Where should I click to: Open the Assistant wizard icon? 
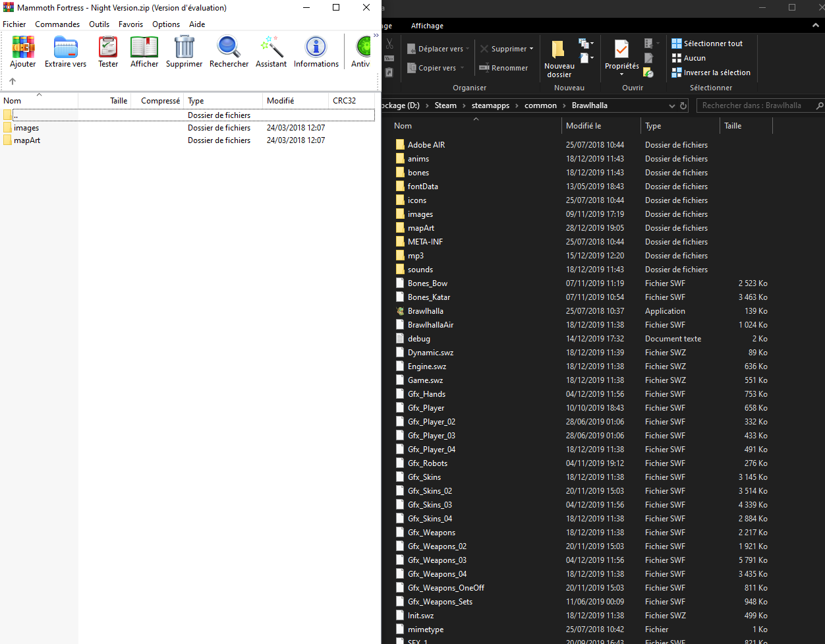271,47
